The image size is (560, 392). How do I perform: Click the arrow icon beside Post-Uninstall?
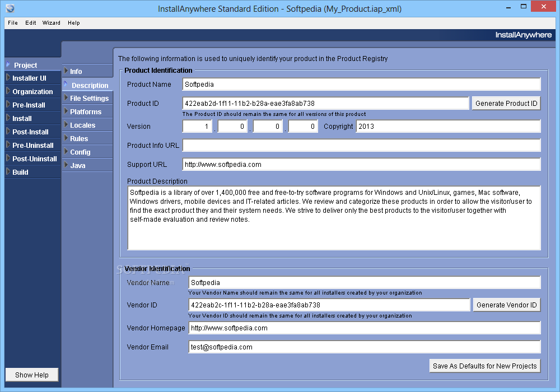[x=8, y=158]
